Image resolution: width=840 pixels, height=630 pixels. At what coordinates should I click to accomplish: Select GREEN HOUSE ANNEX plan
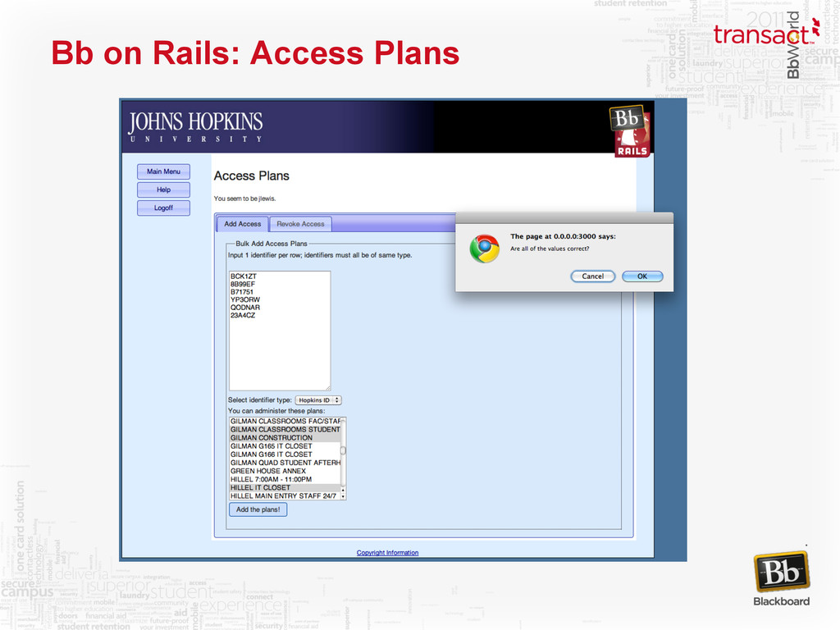pyautogui.click(x=285, y=471)
